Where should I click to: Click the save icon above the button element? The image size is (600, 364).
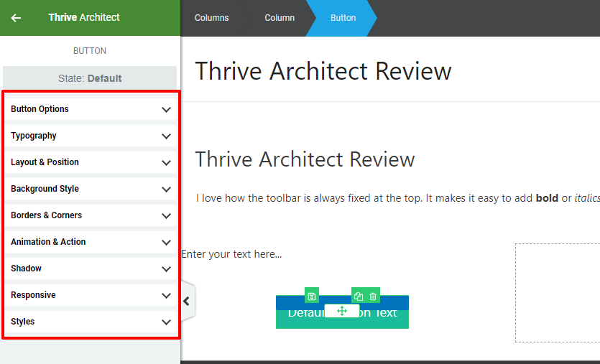[x=311, y=296]
